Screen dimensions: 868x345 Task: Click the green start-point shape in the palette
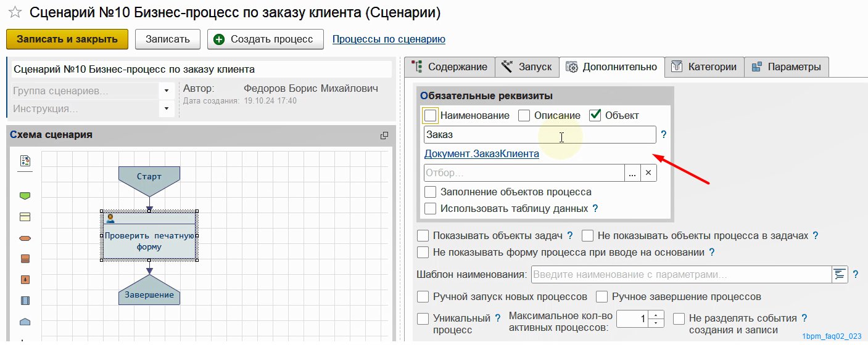(x=25, y=196)
